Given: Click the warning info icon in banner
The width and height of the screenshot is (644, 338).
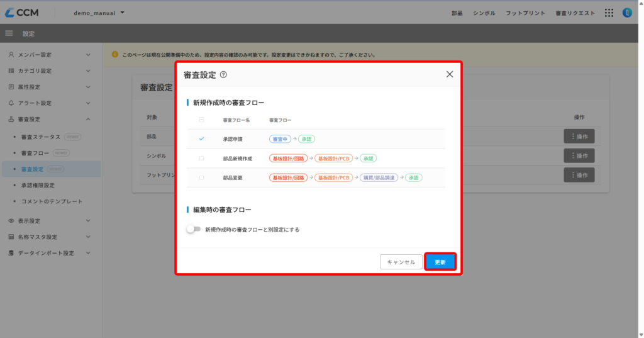Looking at the screenshot, I should click(x=115, y=54).
